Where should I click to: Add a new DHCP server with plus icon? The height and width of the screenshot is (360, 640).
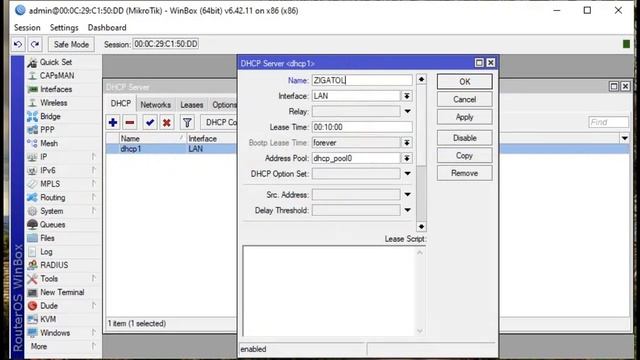click(x=113, y=122)
